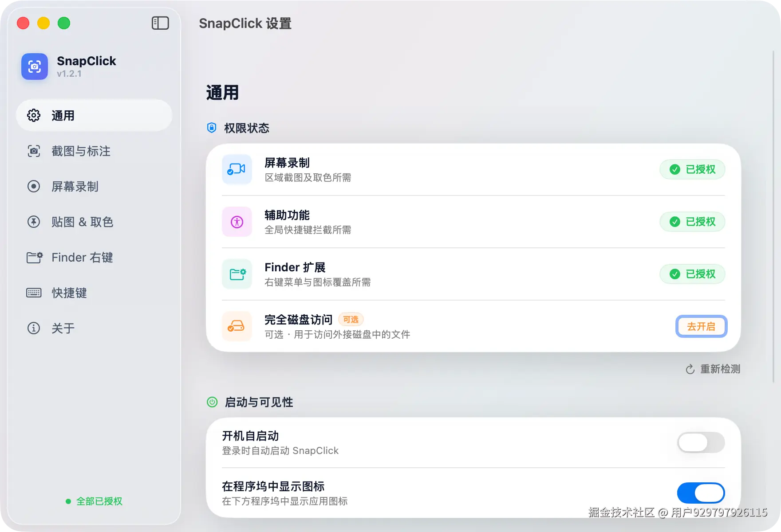The image size is (781, 532).
Task: Click 已授权 badge for 屏幕录制
Action: click(692, 169)
